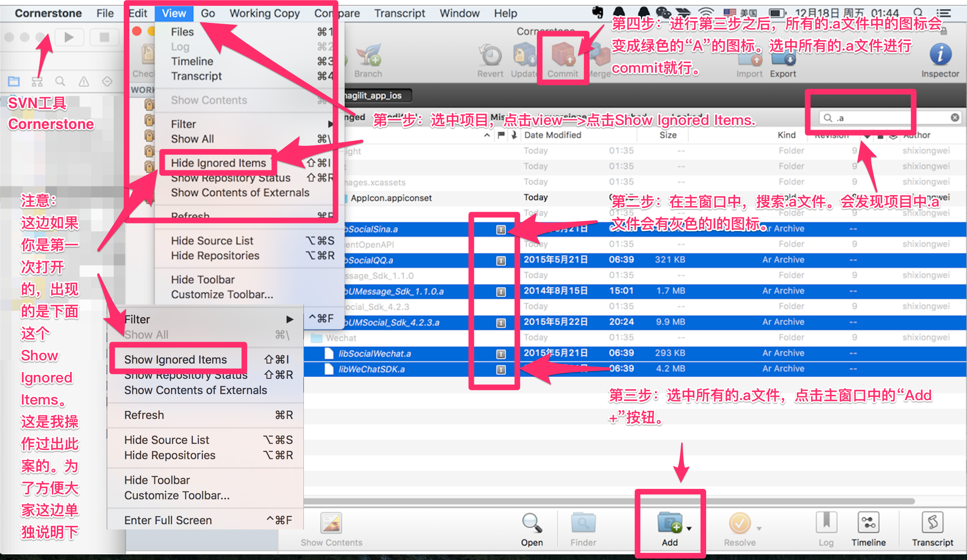Click the Finder icon in bottom bar
Screen dimensions: 967x560
coord(583,523)
